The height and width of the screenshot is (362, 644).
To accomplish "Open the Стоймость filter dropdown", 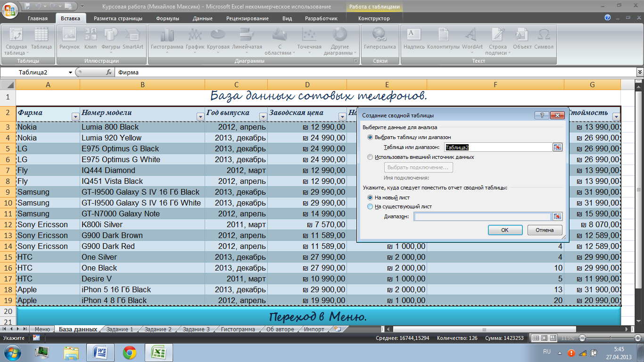I will (x=616, y=116).
